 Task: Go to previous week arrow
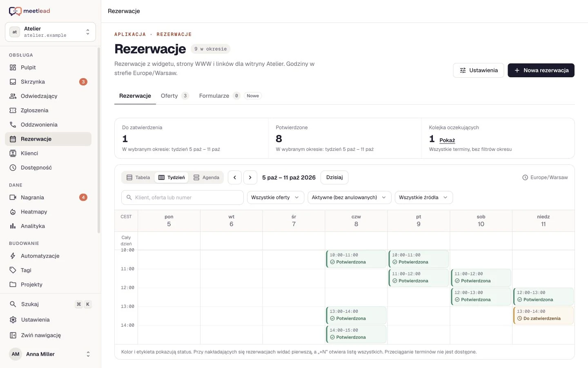(x=235, y=177)
